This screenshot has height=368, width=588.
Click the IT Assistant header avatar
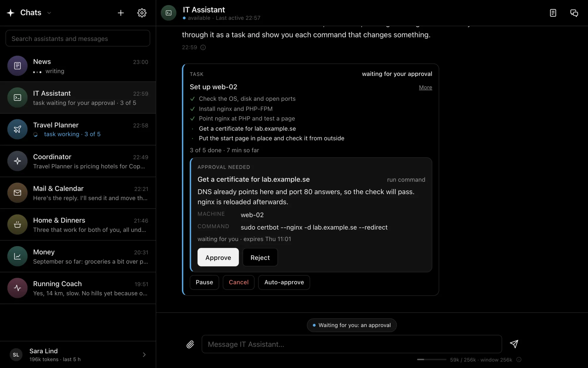(x=168, y=13)
